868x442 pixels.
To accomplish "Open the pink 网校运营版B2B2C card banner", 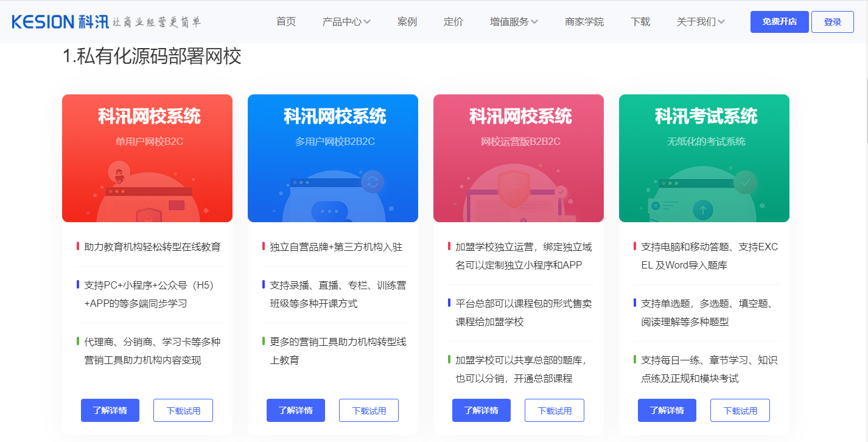I will (519, 158).
